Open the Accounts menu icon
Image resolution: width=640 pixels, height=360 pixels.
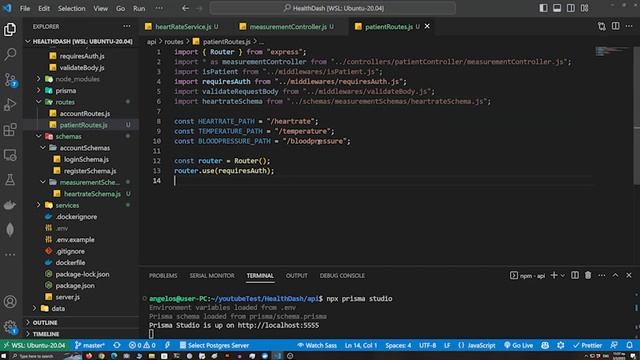point(10,302)
